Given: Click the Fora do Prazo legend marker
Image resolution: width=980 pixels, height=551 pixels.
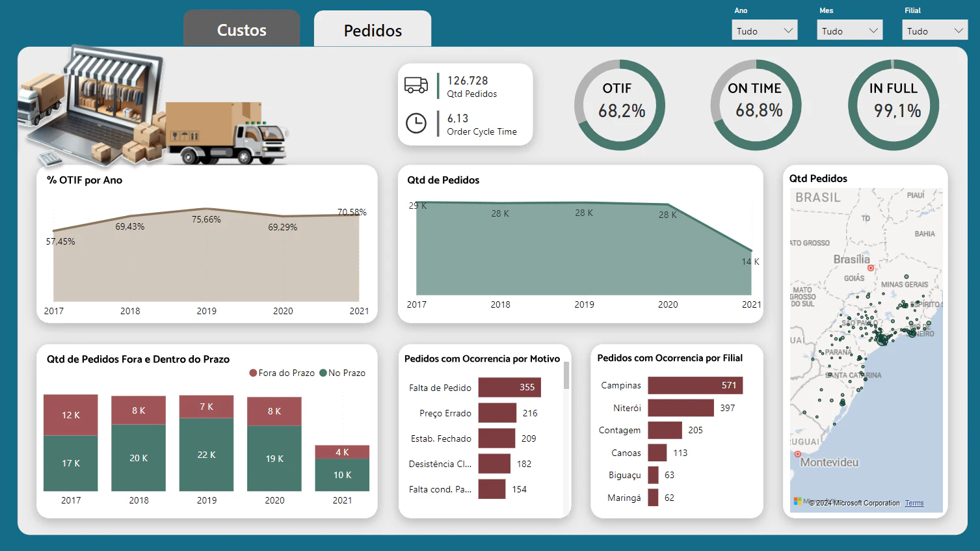Looking at the screenshot, I should pyautogui.click(x=253, y=373).
